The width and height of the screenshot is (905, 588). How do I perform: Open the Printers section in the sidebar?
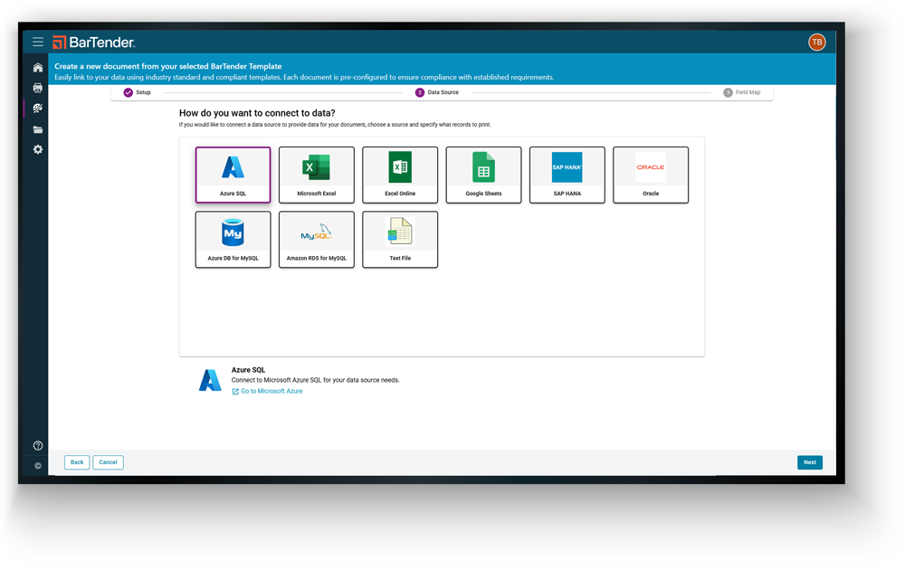[x=37, y=88]
